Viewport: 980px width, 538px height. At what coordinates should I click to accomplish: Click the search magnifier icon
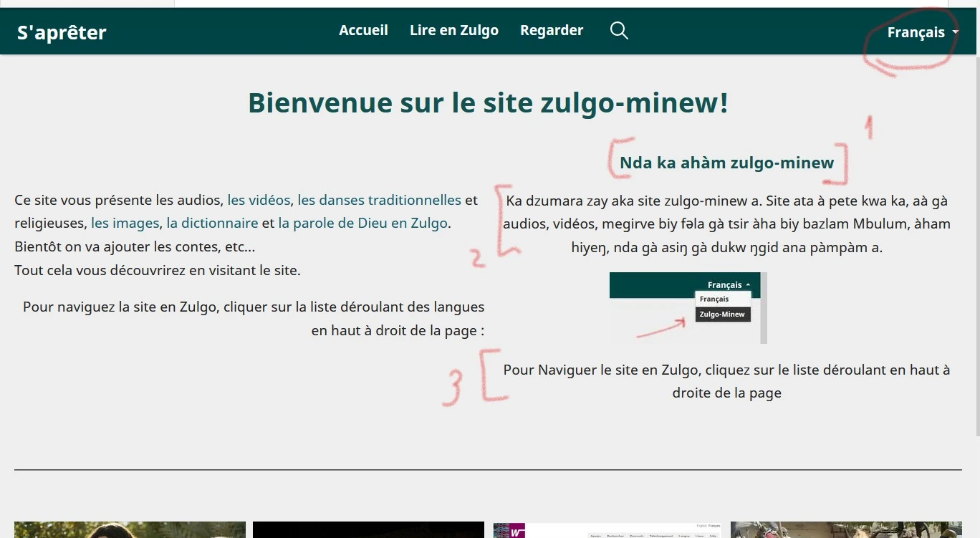pyautogui.click(x=619, y=31)
